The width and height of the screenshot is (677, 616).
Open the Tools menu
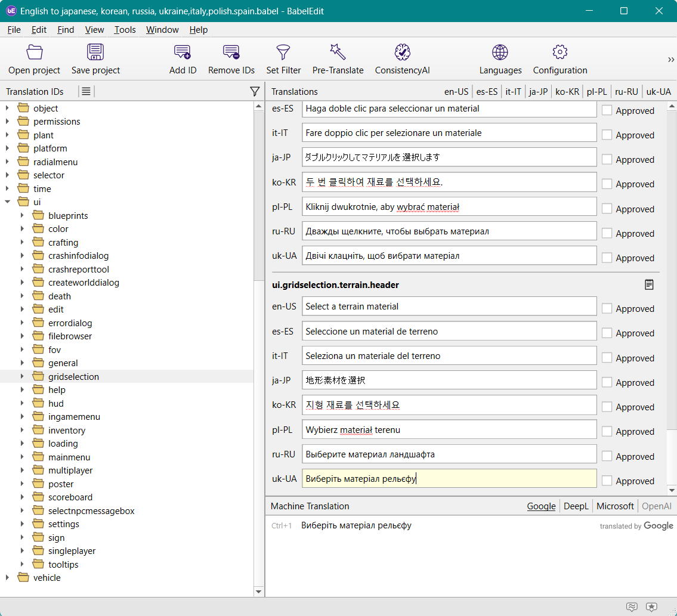[x=125, y=30]
